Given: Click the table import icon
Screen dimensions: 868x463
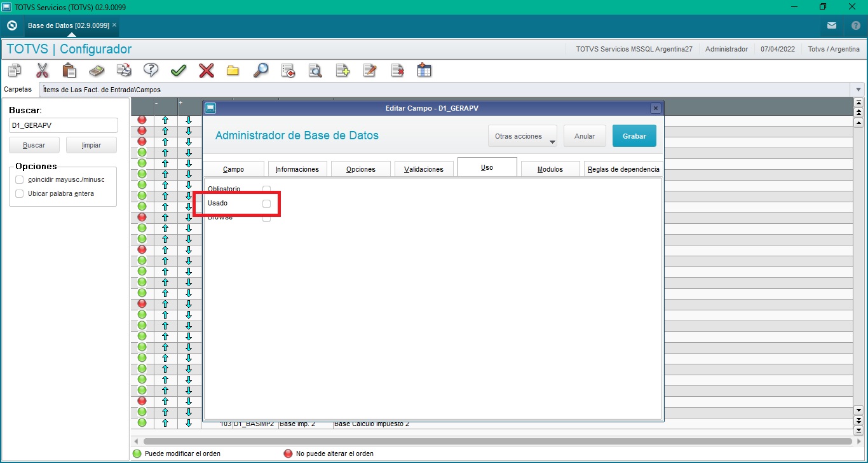Looking at the screenshot, I should click(x=424, y=71).
